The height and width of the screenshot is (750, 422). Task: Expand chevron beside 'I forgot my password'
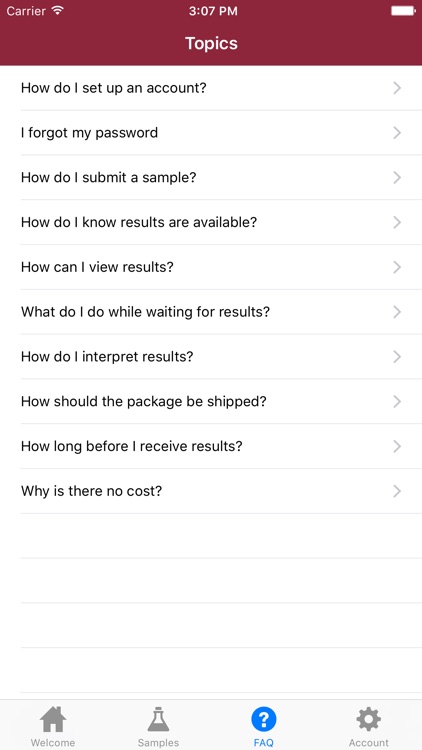pyautogui.click(x=397, y=133)
